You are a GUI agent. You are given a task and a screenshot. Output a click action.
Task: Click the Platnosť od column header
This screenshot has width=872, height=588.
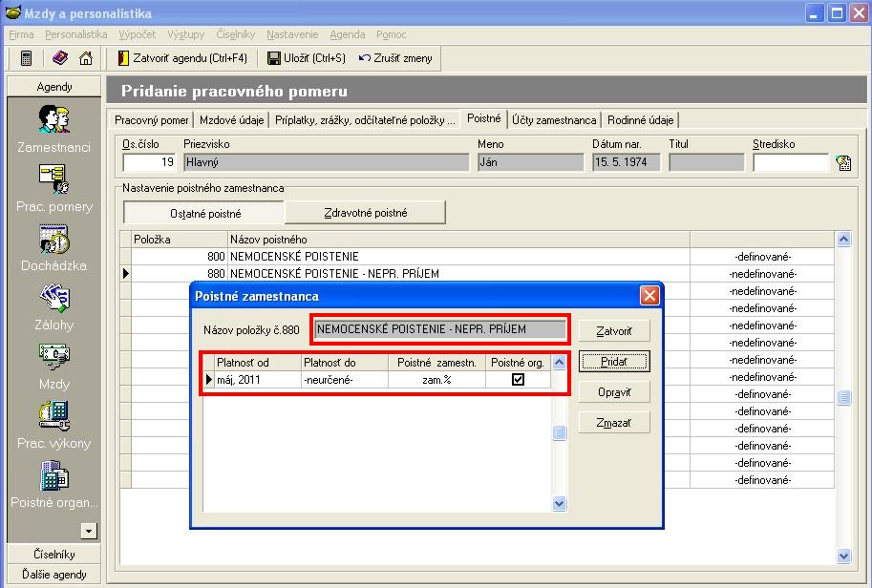(x=258, y=363)
